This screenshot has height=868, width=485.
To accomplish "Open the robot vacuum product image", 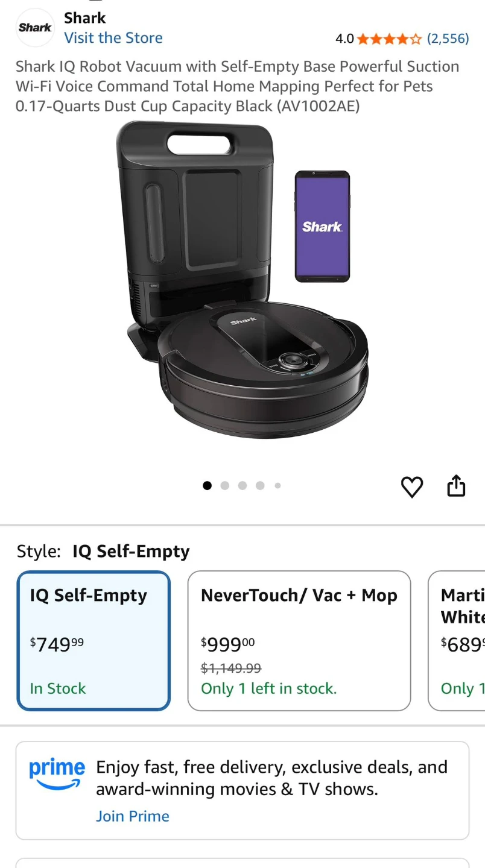I will (242, 280).
